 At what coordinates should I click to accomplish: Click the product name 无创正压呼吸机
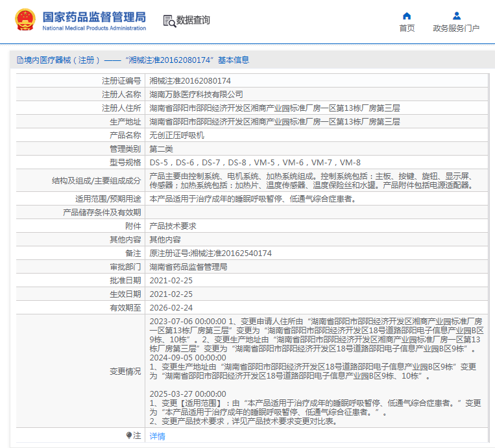point(177,136)
